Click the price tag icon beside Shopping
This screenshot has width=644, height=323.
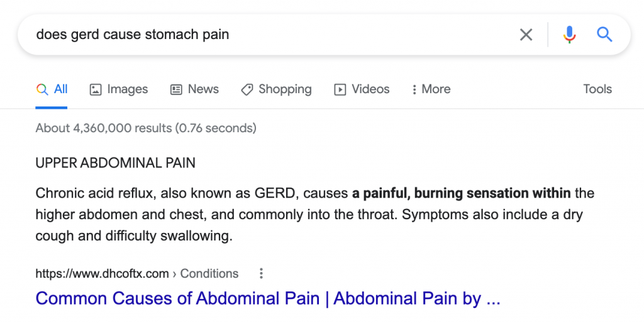[x=247, y=89]
